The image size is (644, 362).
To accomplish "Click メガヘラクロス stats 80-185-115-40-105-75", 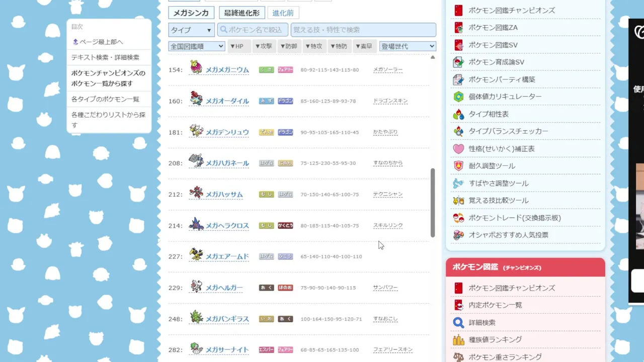I will pyautogui.click(x=330, y=226).
